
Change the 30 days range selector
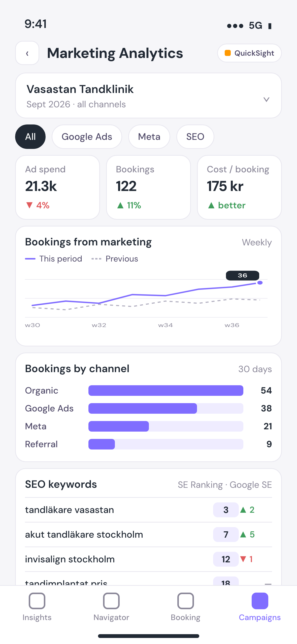(255, 369)
